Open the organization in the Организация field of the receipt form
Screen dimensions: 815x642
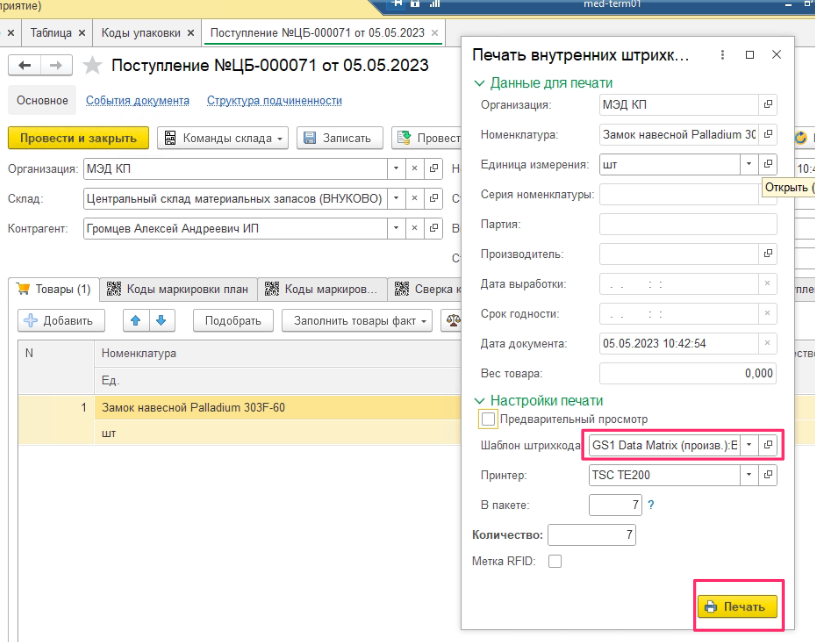click(433, 168)
